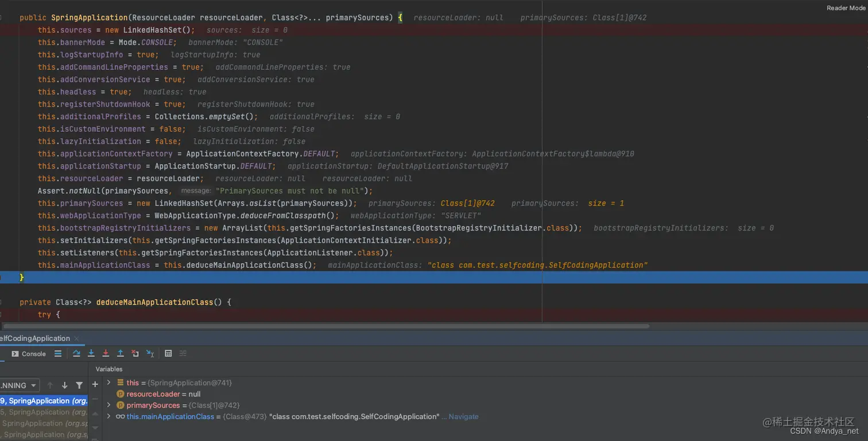This screenshot has width=868, height=441.
Task: Click the frames filter funnel icon
Action: pyautogui.click(x=79, y=385)
